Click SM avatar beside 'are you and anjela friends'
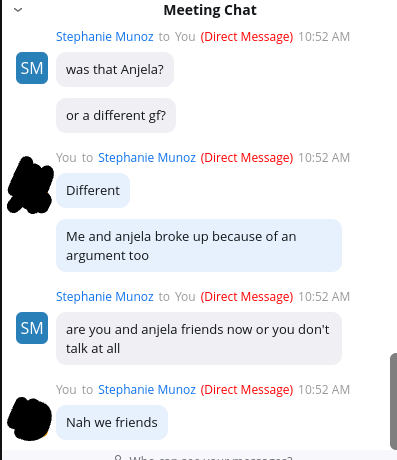This screenshot has height=460, width=397. click(32, 328)
